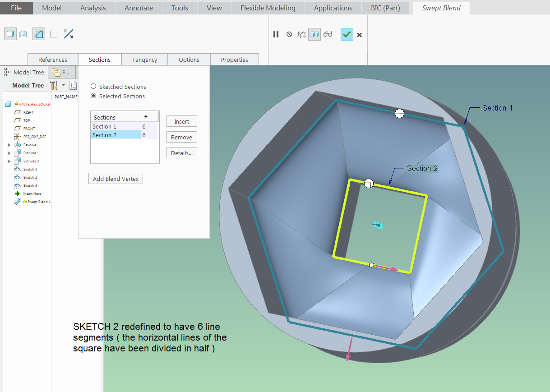550x392 pixels.
Task: Switch to the Model ribbon tab
Action: click(52, 8)
